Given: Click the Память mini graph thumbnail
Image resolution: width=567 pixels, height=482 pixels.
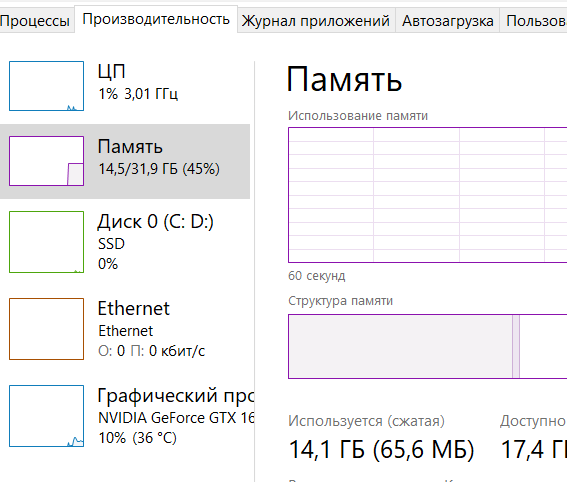Looking at the screenshot, I should click(46, 161).
